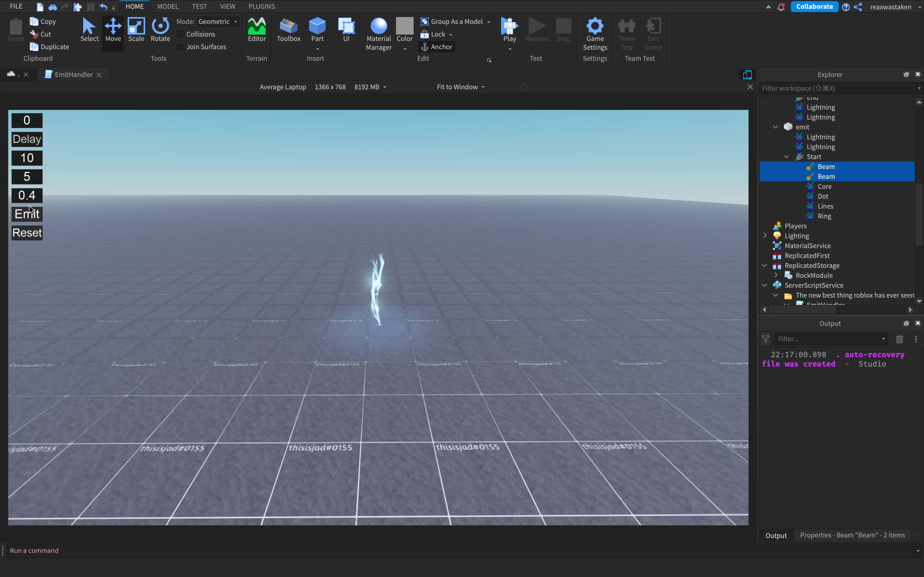The width and height of the screenshot is (924, 577).
Task: Select the Scale tool
Action: (136, 32)
